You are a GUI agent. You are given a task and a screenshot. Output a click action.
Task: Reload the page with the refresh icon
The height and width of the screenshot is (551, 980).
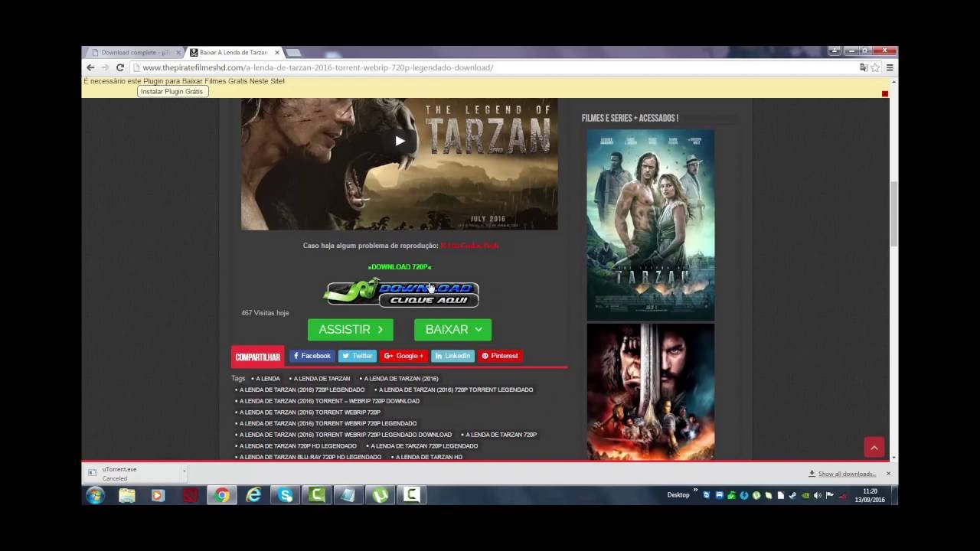pyautogui.click(x=120, y=67)
